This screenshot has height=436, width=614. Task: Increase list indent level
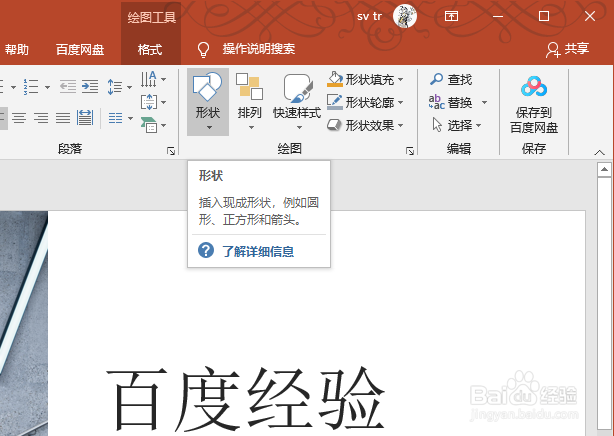tap(90, 87)
